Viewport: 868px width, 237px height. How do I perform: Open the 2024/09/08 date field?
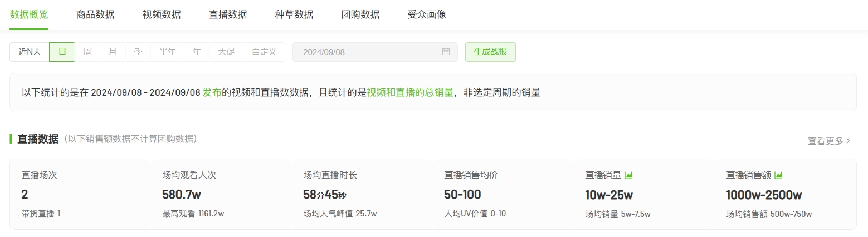(x=375, y=52)
